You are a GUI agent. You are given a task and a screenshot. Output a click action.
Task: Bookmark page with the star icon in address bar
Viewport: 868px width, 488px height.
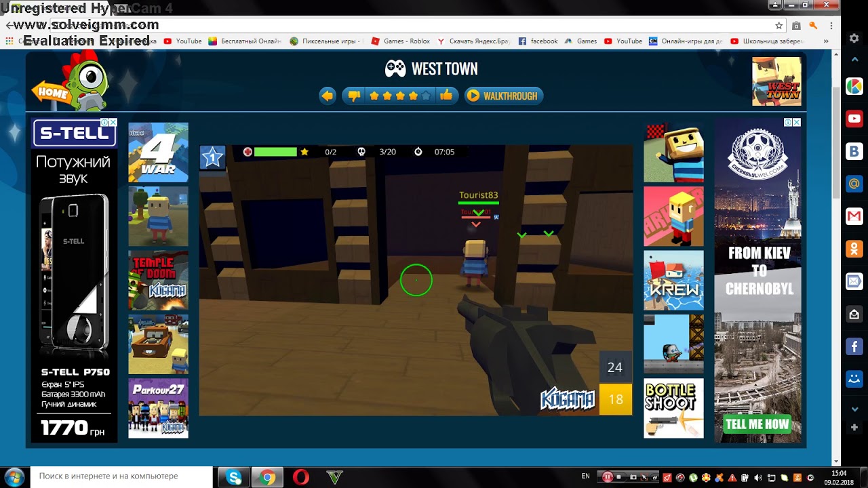[779, 26]
